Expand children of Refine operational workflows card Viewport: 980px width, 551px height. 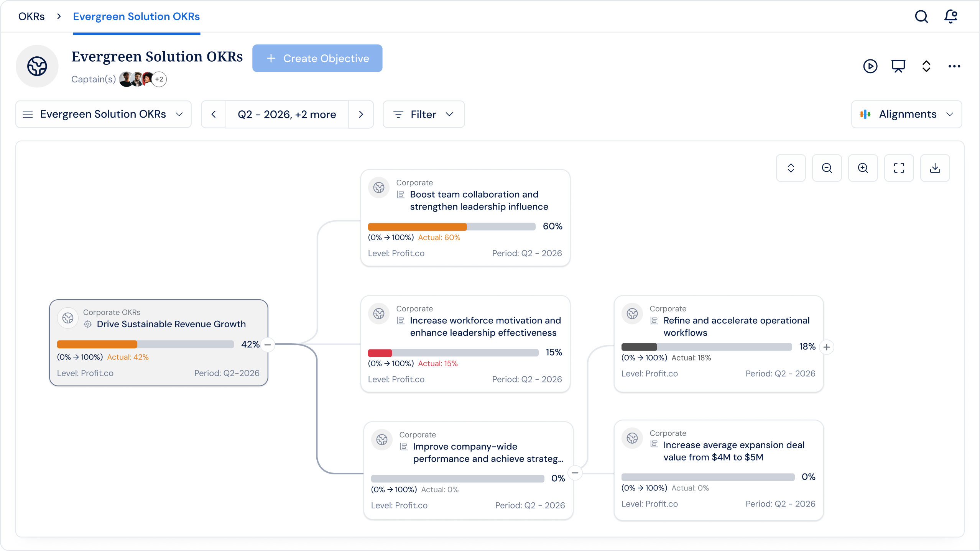(x=827, y=347)
